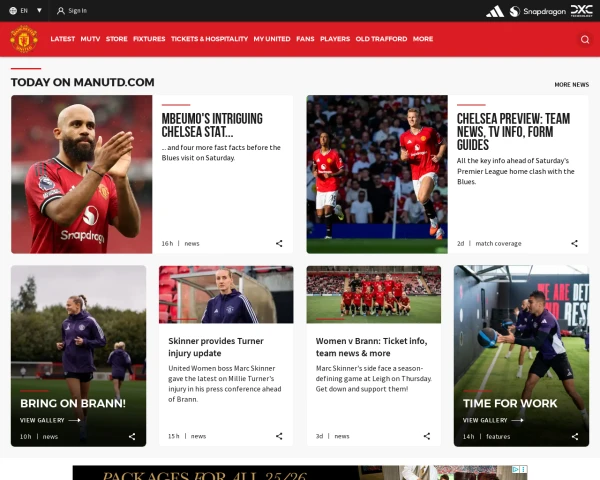Click the TODAY ON MANUTD.COM heading
The width and height of the screenshot is (600, 480).
[x=83, y=82]
